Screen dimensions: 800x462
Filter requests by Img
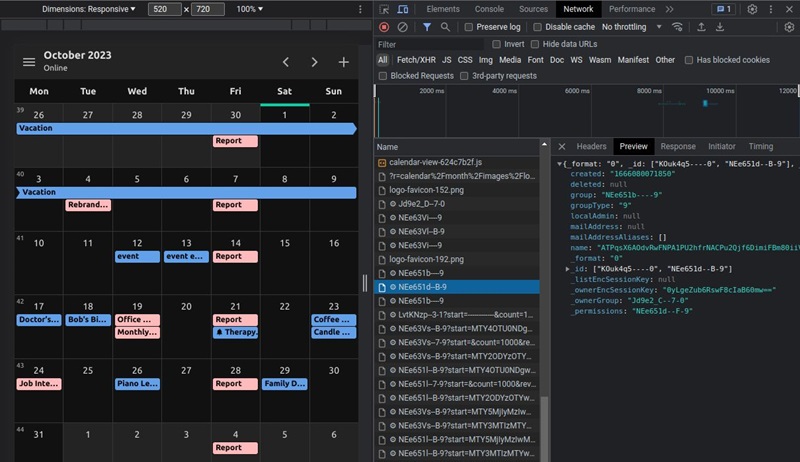(486, 60)
